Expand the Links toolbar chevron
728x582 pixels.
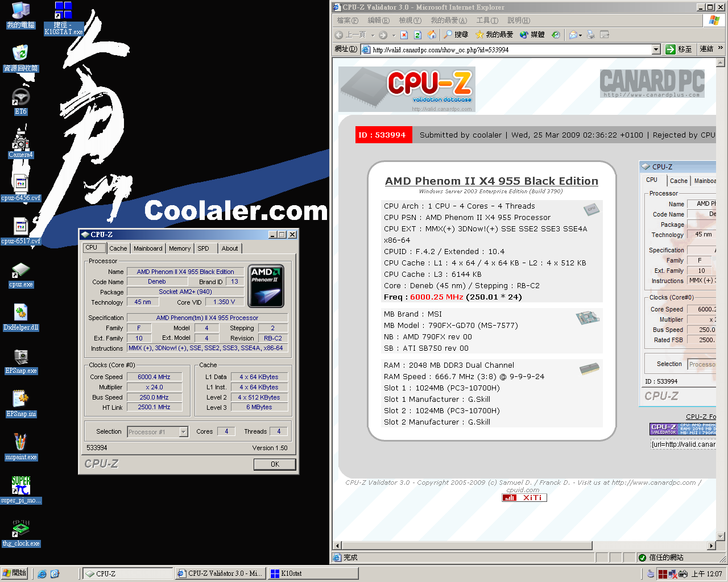pyautogui.click(x=721, y=48)
